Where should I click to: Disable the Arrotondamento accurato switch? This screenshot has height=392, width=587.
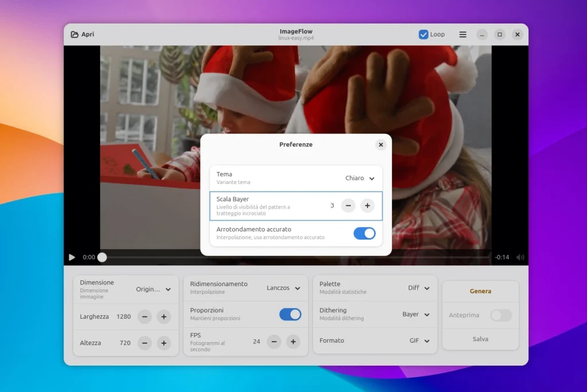[x=364, y=233]
